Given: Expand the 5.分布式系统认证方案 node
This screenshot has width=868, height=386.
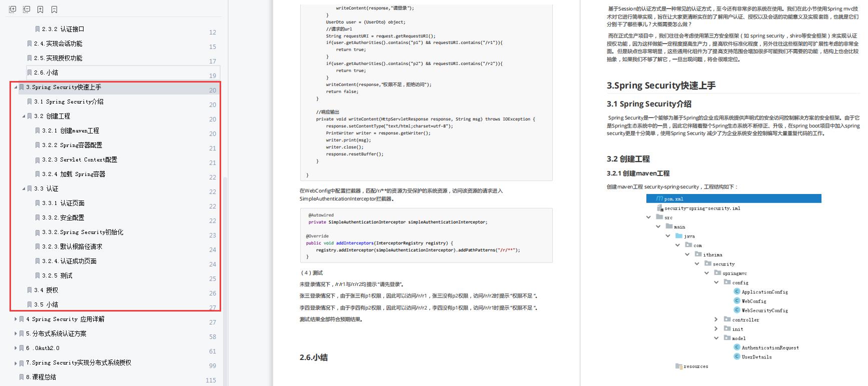Looking at the screenshot, I should [x=16, y=333].
